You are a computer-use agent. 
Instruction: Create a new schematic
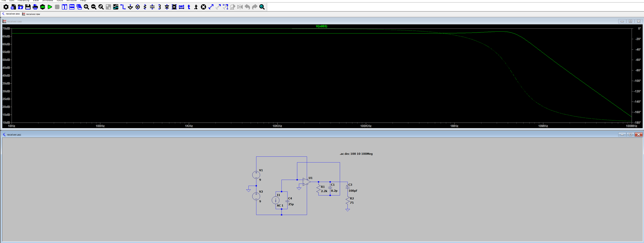13,7
